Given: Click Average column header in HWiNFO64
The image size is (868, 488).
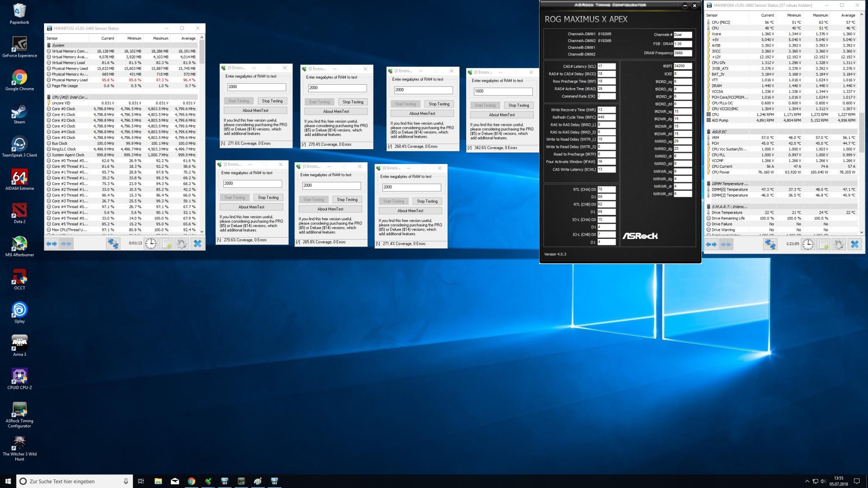Looking at the screenshot, I should coord(848,15).
